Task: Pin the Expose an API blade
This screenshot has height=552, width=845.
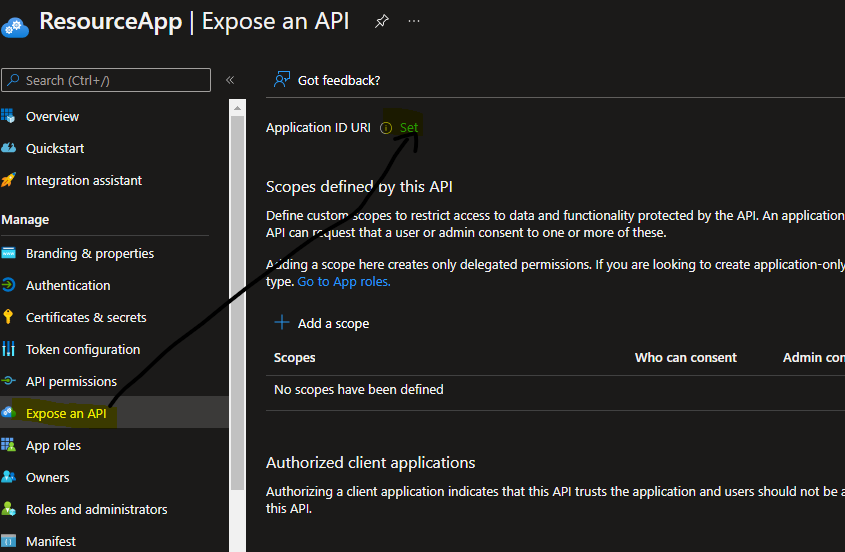Action: pyautogui.click(x=382, y=21)
